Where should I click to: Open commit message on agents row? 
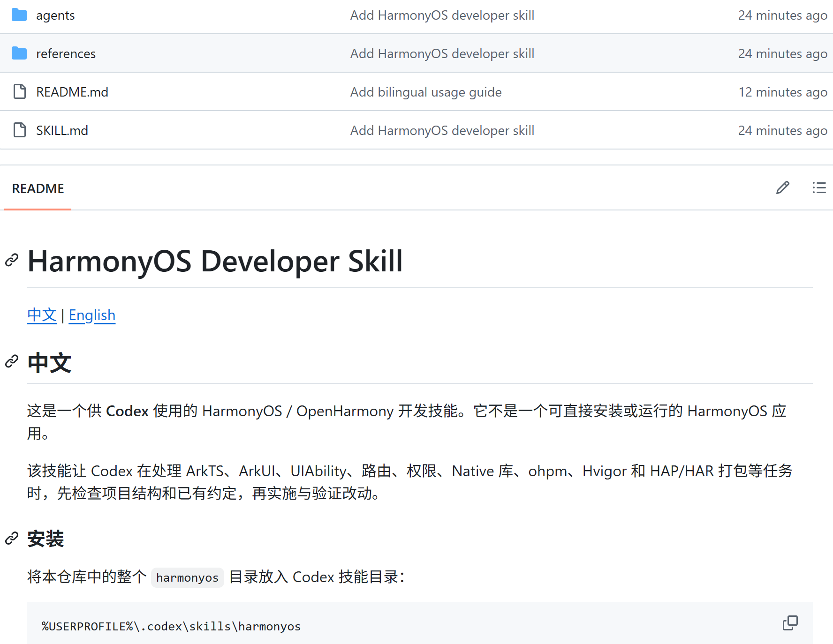pyautogui.click(x=442, y=15)
